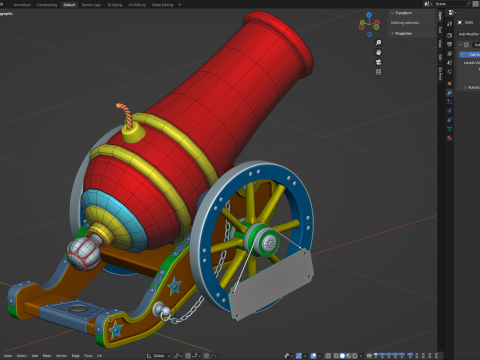Open Modifier properties wrench tab

coord(449,93)
